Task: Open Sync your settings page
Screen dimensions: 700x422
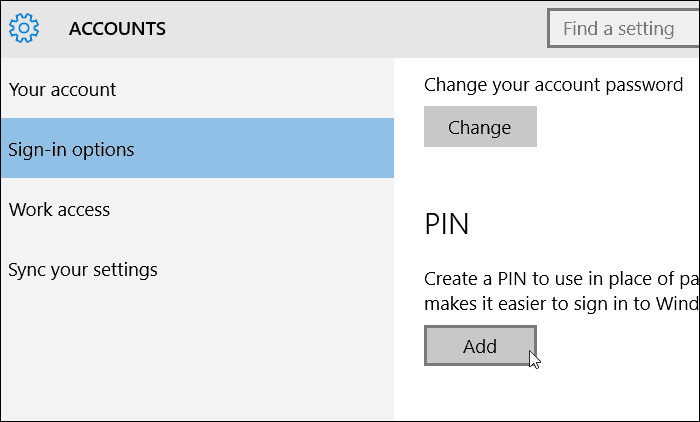Action: (83, 270)
